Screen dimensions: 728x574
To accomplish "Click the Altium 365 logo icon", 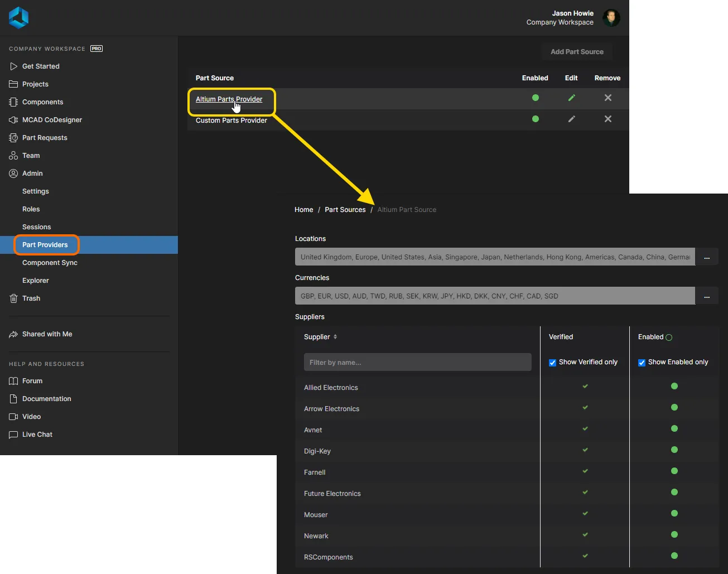I will pyautogui.click(x=18, y=17).
